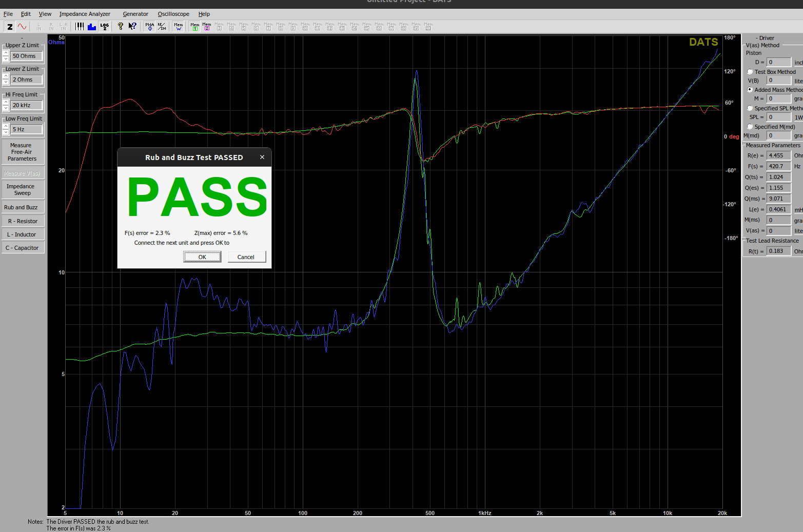
Task: Start an Impedance Sweep
Action: coord(23,190)
